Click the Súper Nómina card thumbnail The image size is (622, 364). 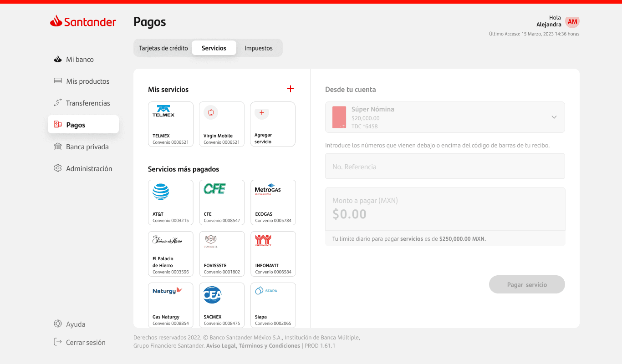pos(339,117)
